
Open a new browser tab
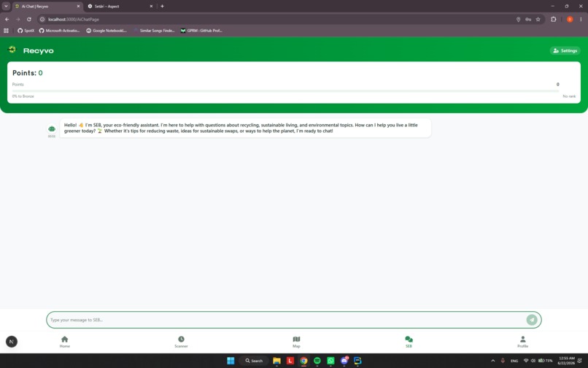[x=162, y=7]
